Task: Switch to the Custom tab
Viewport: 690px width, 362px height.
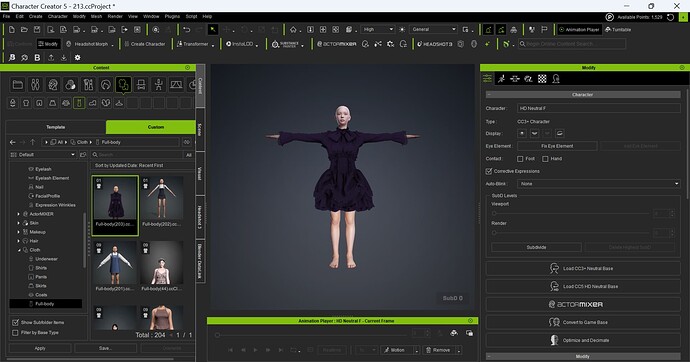Action: click(151, 127)
